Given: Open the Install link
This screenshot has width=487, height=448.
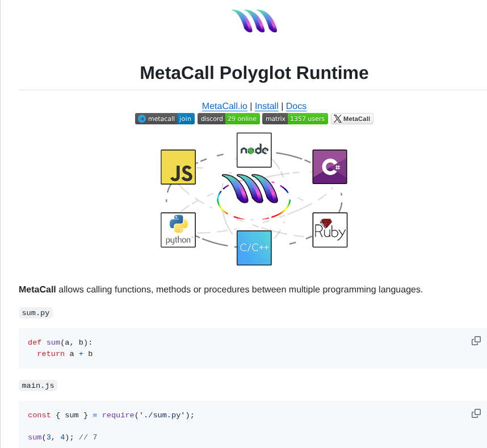Looking at the screenshot, I should (x=266, y=106).
